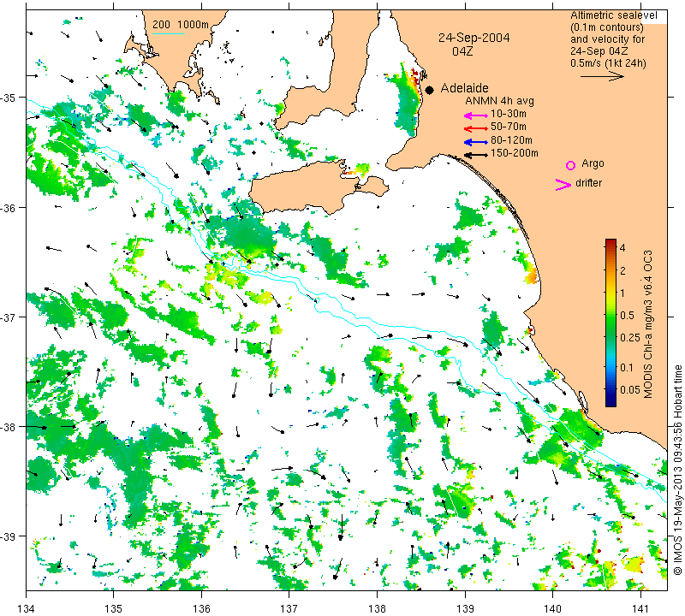Click the Altimetric sealevel title line
Image resolution: width=685 pixels, height=616 pixels.
(x=613, y=15)
